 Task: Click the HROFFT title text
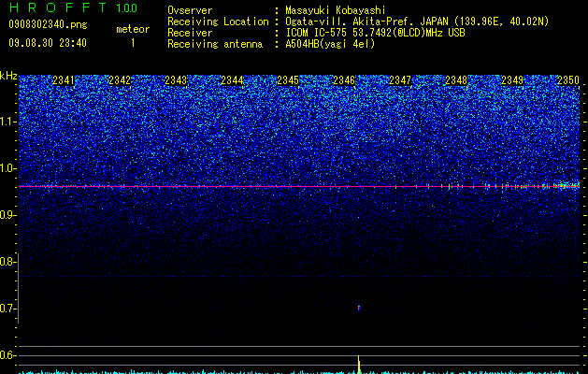(x=59, y=7)
